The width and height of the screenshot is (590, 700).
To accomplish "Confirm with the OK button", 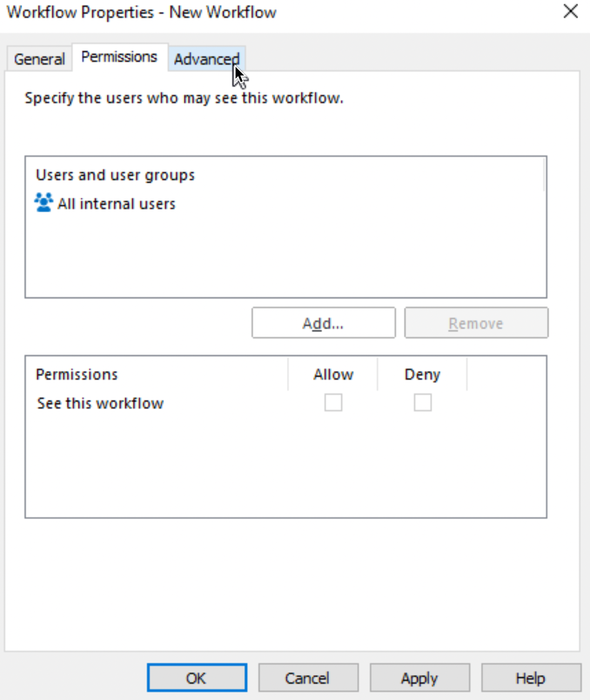I will [197, 678].
